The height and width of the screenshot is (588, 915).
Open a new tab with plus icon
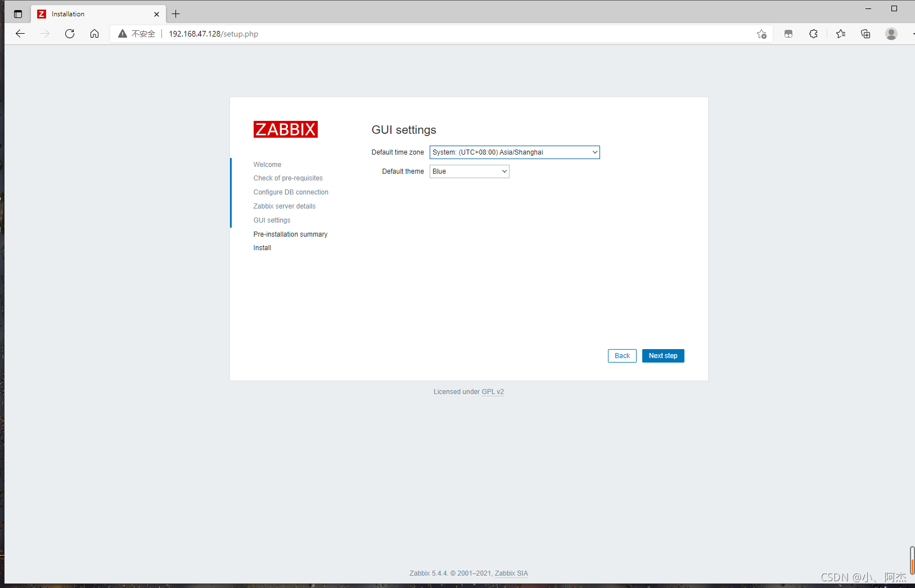[x=176, y=14]
